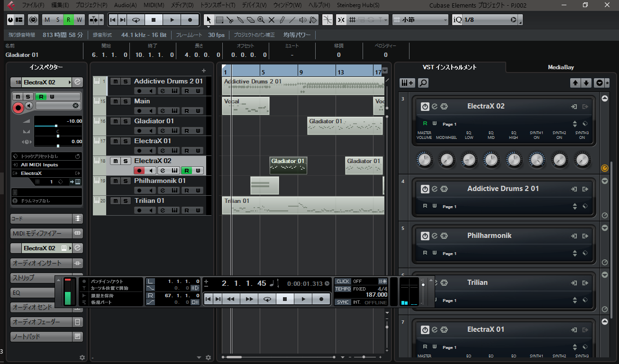Select the Range Selection tool
This screenshot has height=364, width=619.
(x=219, y=20)
